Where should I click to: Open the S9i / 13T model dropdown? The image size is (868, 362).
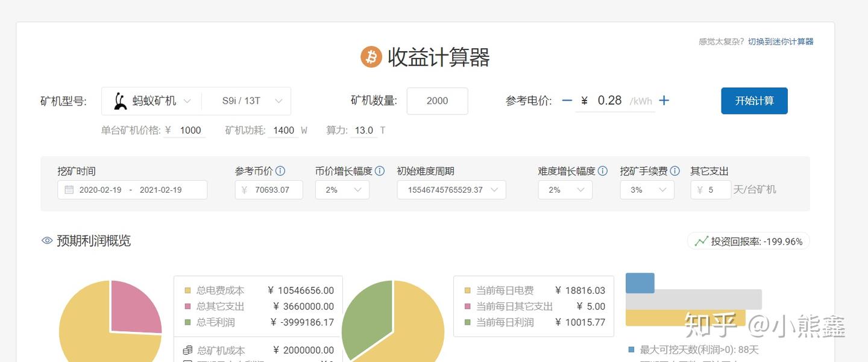(247, 101)
